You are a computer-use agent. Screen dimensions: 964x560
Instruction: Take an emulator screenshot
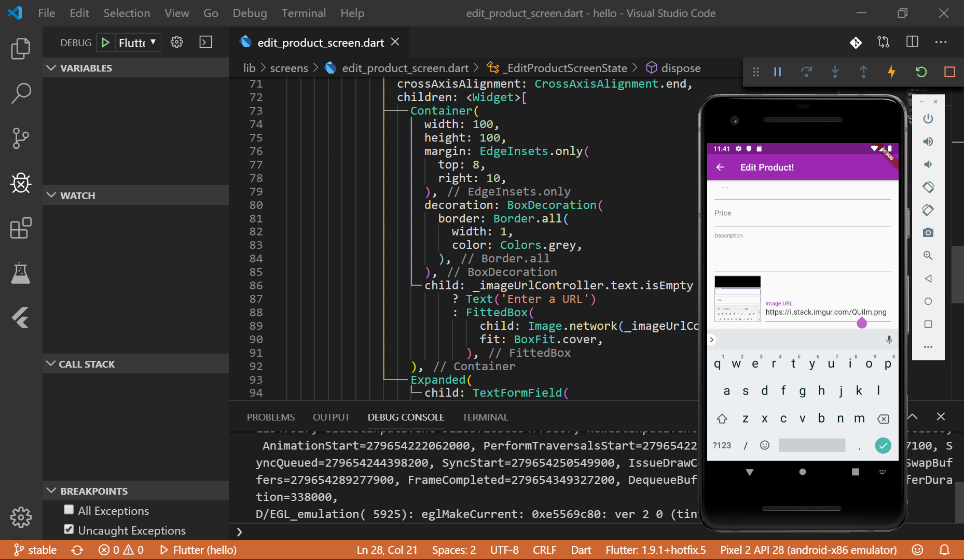928,233
